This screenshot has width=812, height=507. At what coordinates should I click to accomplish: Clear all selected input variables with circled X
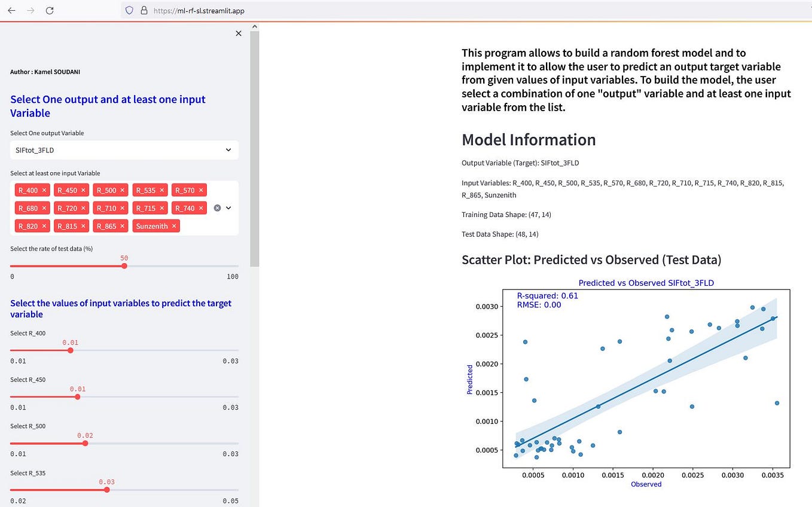[x=217, y=207]
